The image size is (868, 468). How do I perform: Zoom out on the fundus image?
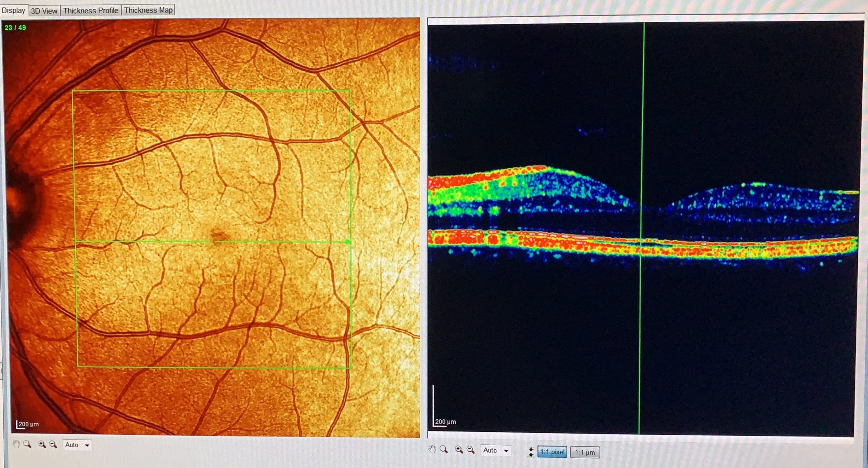point(53,444)
